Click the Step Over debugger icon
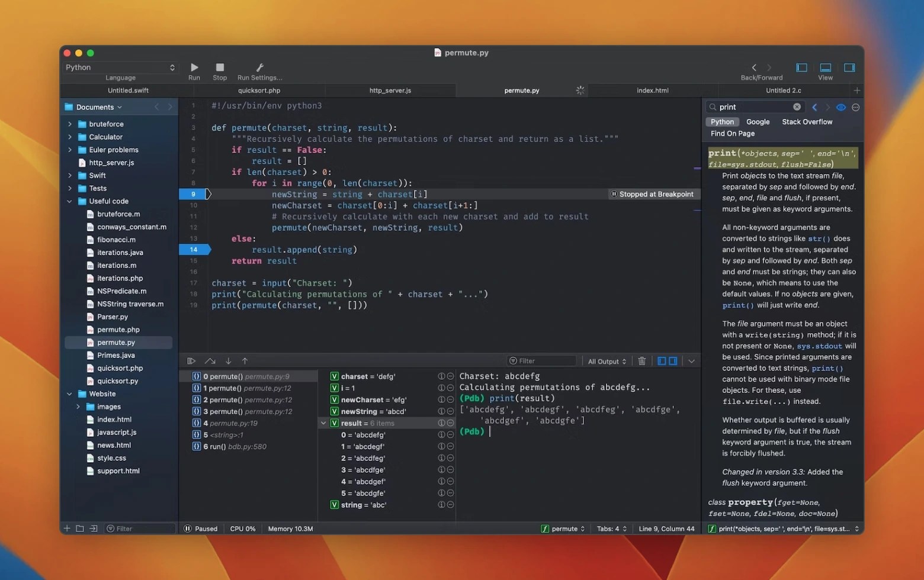Viewport: 924px width, 580px height. click(210, 360)
